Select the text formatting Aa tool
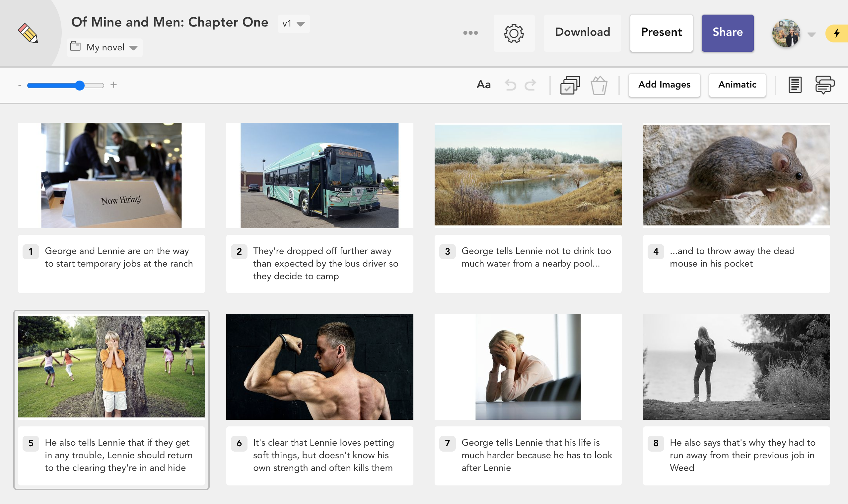 tap(484, 85)
